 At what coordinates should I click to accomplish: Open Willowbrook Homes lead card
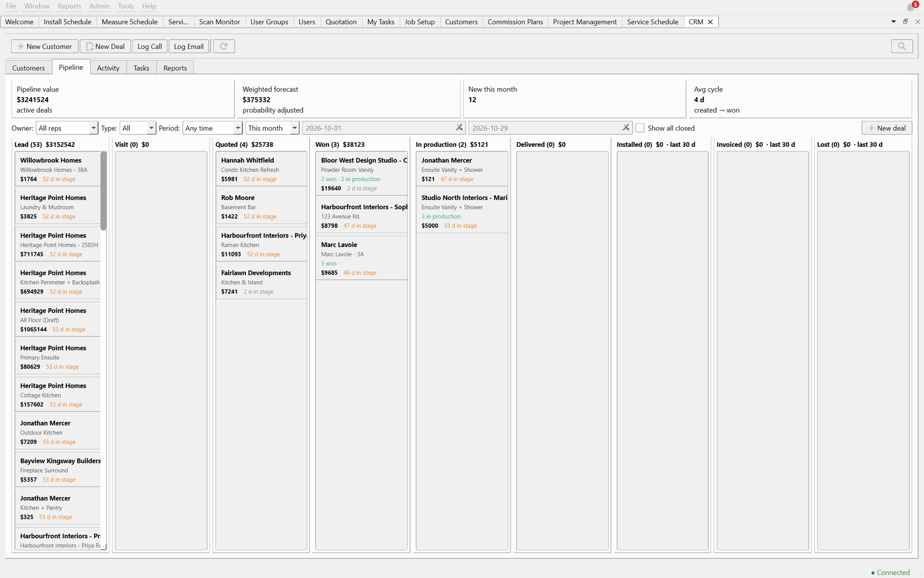pos(58,169)
